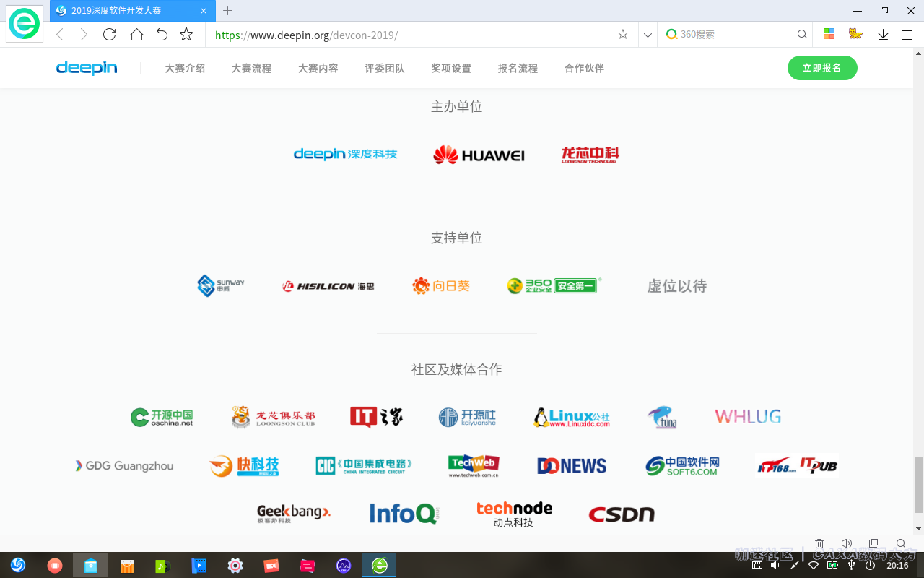Open the deepin launcher in taskbar
Viewport: 924px width, 578px height.
tap(18, 565)
